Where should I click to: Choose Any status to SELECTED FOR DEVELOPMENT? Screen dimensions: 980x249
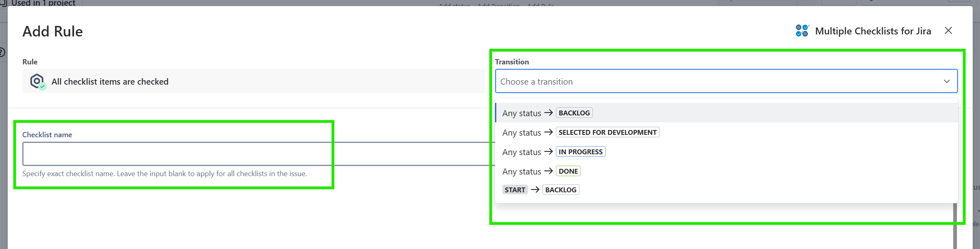coord(726,132)
